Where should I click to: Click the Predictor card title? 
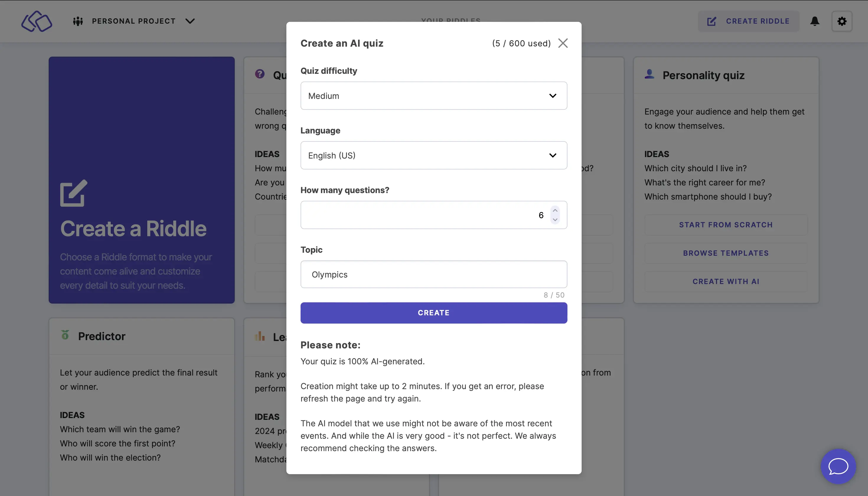click(x=102, y=336)
